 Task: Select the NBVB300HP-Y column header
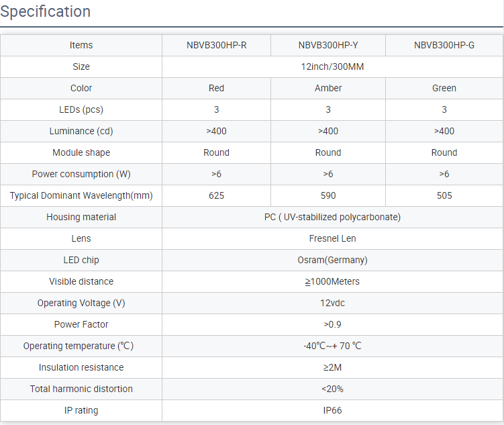tap(328, 46)
